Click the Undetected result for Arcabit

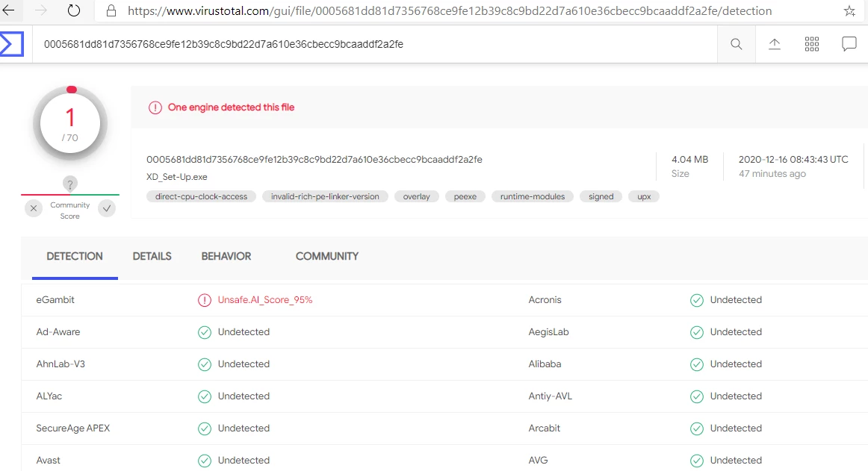coord(736,428)
